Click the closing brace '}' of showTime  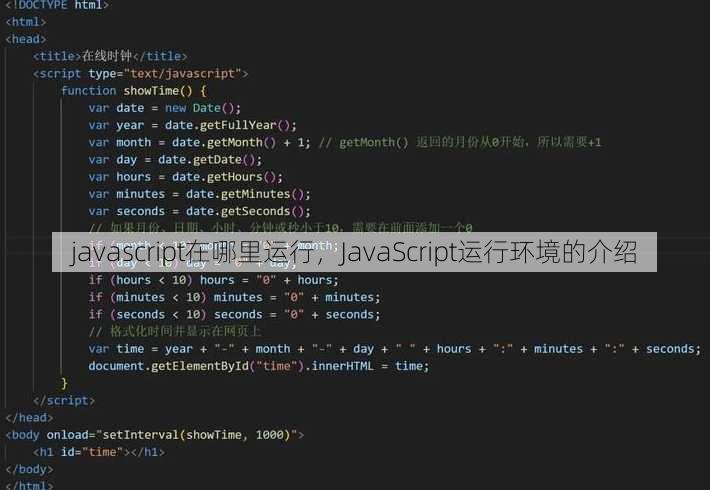click(64, 383)
